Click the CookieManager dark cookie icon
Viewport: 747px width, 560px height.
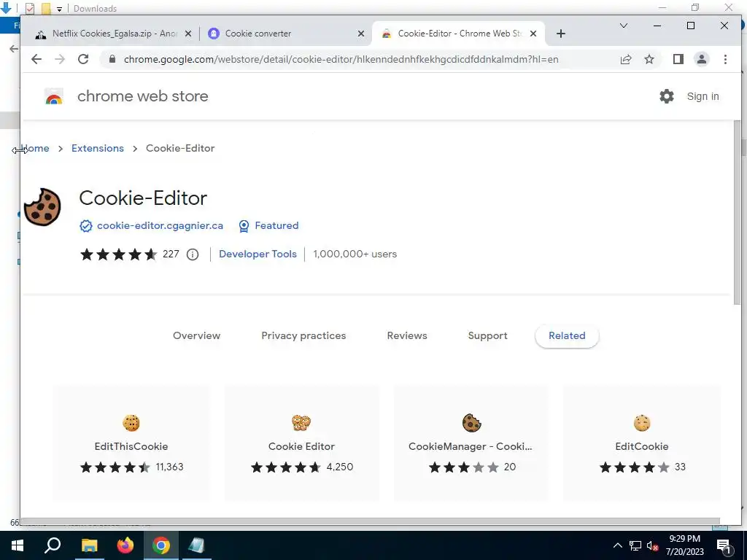tap(472, 422)
